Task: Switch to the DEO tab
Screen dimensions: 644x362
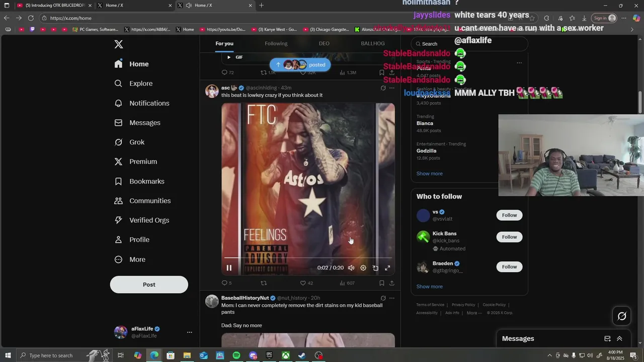Action: point(324,44)
